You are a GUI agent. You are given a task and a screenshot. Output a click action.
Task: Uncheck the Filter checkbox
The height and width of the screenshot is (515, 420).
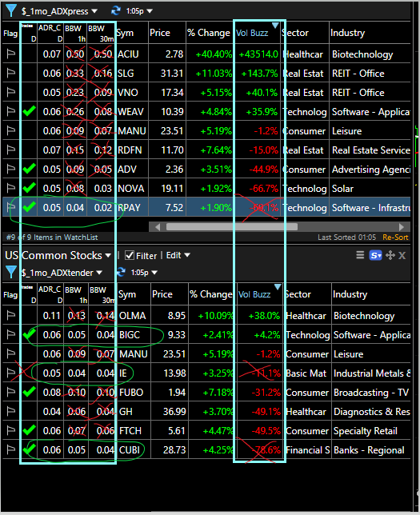[x=130, y=256]
